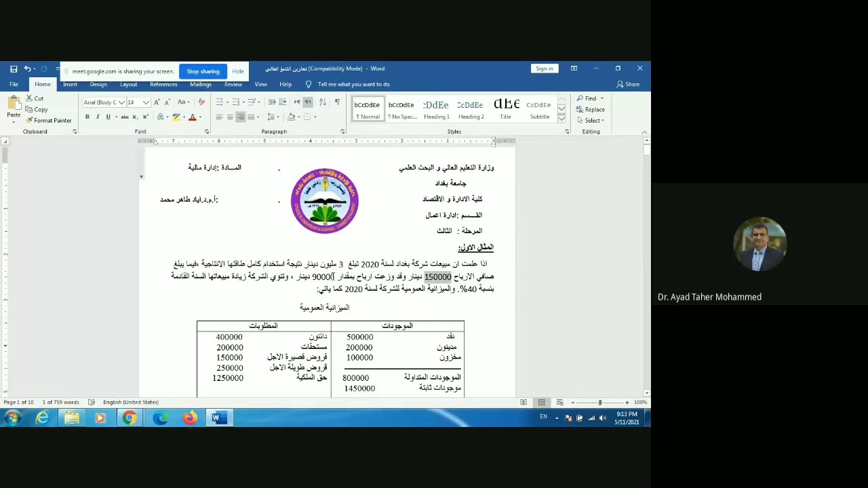Image resolution: width=868 pixels, height=488 pixels.
Task: Increase the font size
Action: (157, 102)
